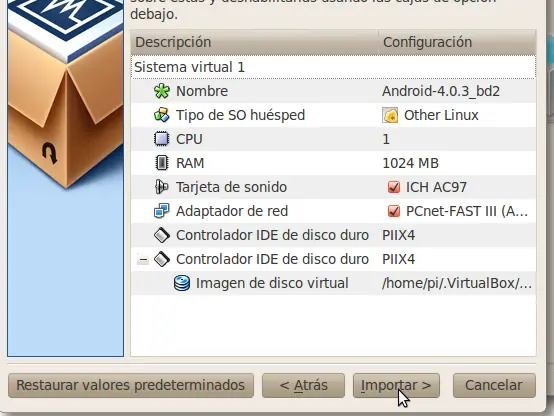Select the Adaptador de red row
Screen dimensions: 554x416
pos(334,211)
